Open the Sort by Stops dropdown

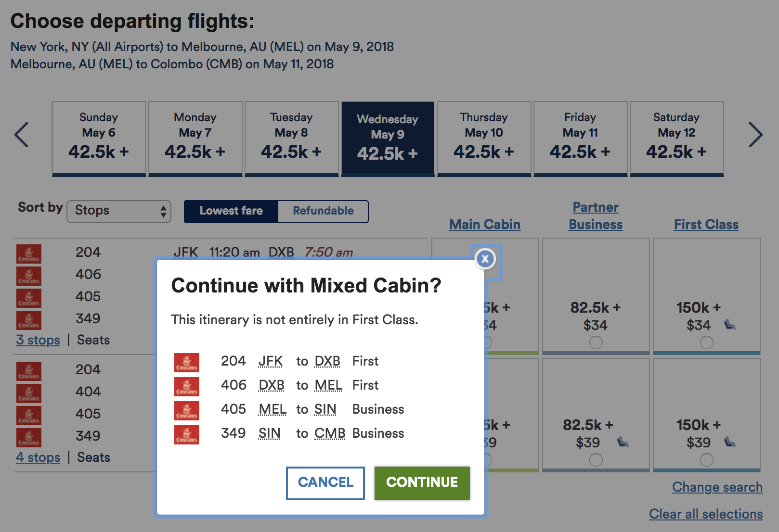point(119,211)
